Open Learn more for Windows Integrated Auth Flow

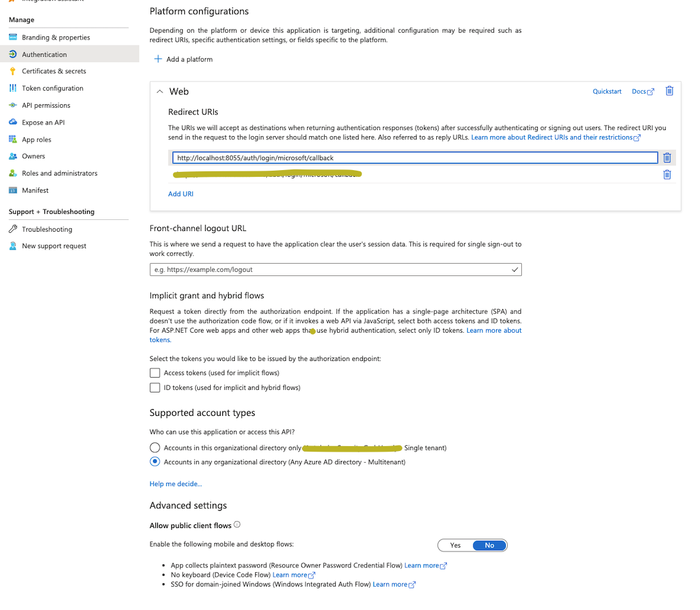pyautogui.click(x=394, y=584)
